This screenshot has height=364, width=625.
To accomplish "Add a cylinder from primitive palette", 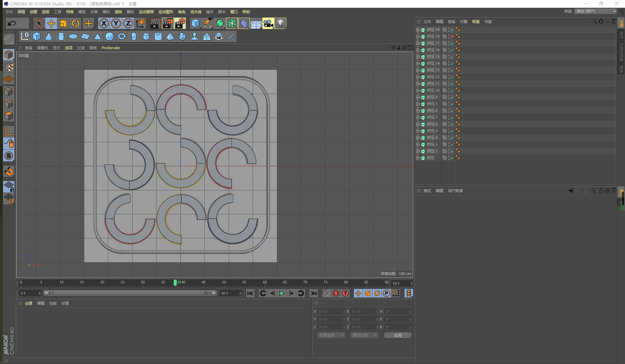I will (61, 36).
